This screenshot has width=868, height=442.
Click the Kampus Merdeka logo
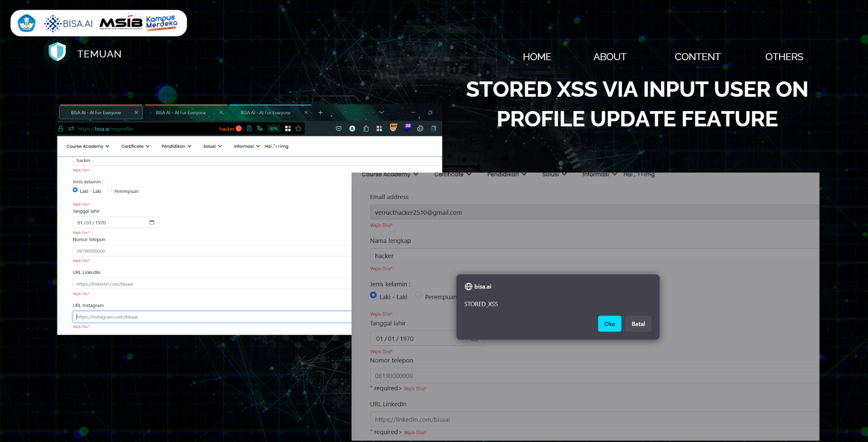point(162,23)
